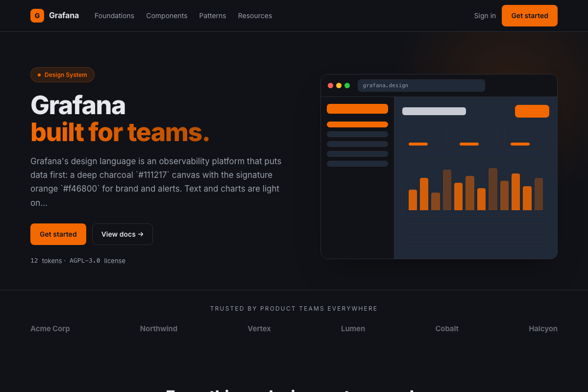Click the orange Grafana G logo icon
Screen dimensions: 588x392
[x=37, y=16]
